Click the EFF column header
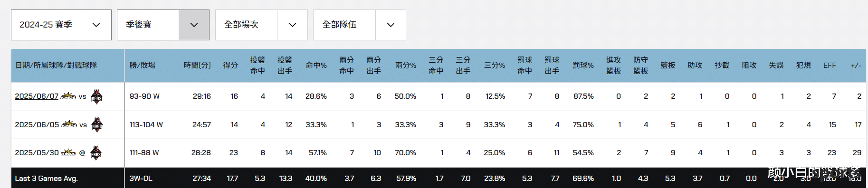This screenshot has width=868, height=188. point(830,66)
